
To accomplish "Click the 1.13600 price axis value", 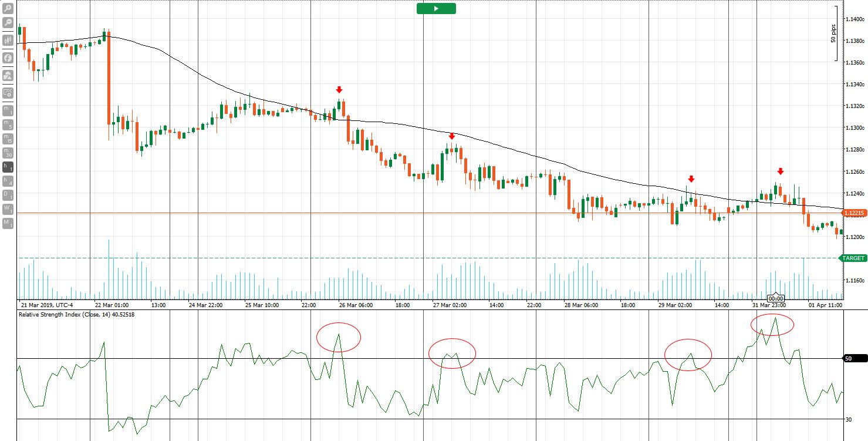I will point(855,62).
